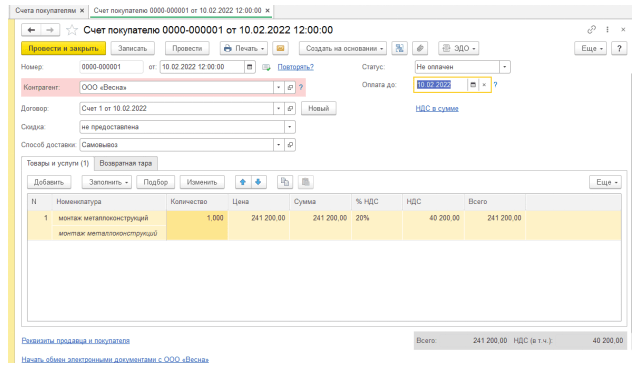The height and width of the screenshot is (370, 639).
Task: Click the Изменить button
Action: 202,182
